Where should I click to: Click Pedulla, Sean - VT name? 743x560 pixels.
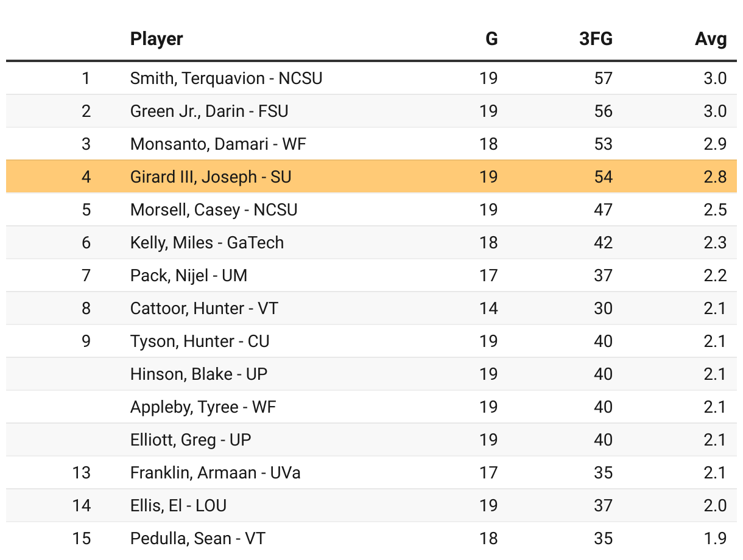point(198,539)
